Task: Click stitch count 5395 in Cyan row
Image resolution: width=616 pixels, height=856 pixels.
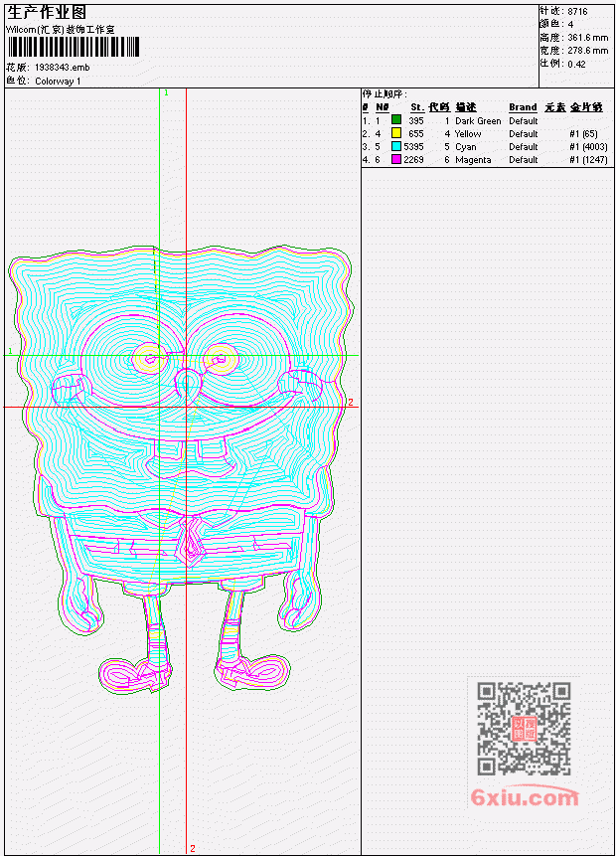Action: (413, 147)
